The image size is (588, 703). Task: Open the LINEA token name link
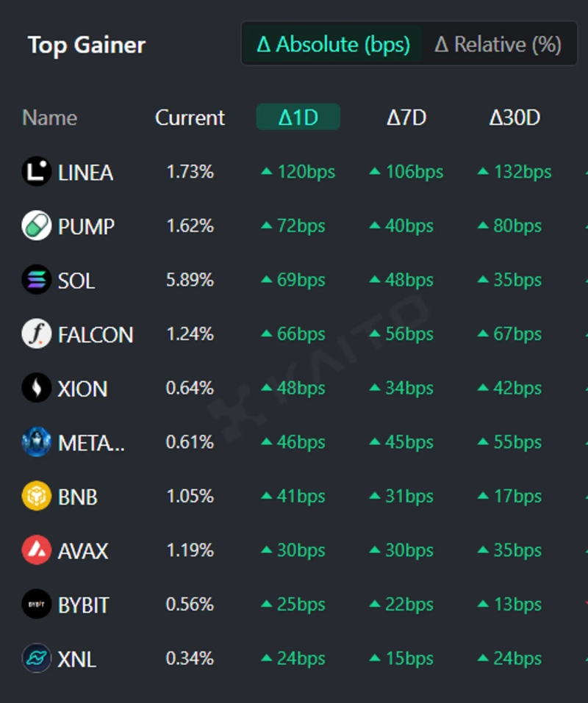coord(85,173)
